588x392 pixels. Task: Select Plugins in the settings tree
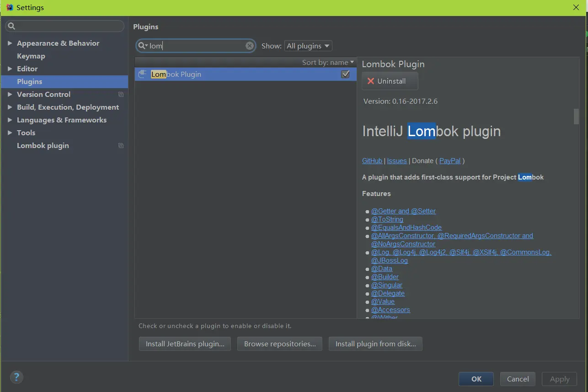click(64, 81)
